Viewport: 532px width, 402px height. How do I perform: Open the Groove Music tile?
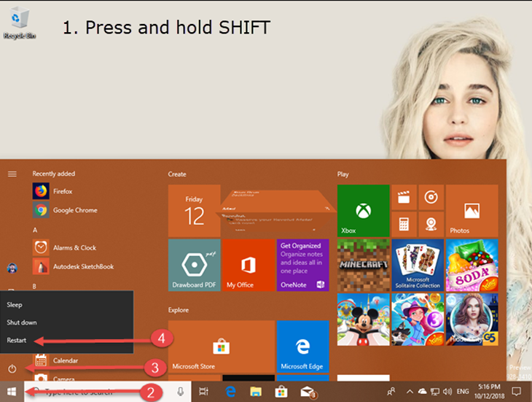(x=431, y=197)
